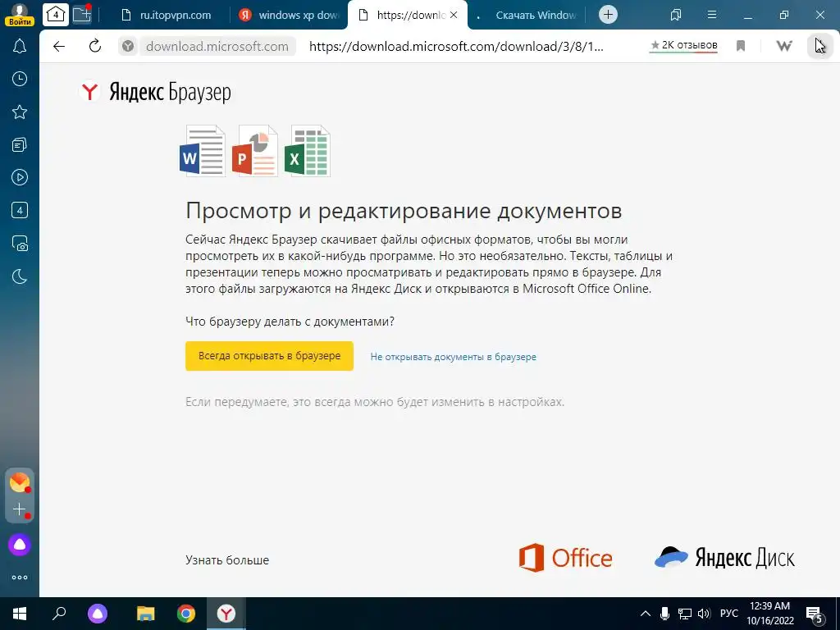Switch to windows xp download tab
The width and height of the screenshot is (840, 630).
tap(290, 15)
